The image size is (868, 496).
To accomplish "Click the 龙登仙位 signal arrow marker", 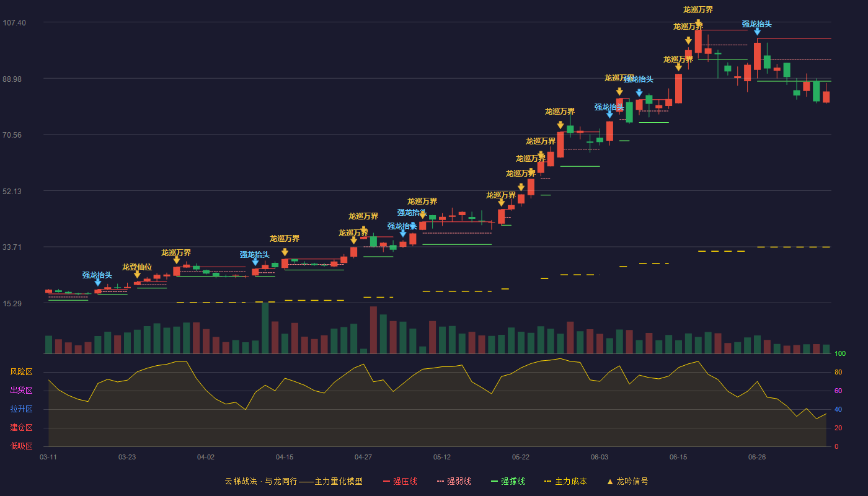I will [x=137, y=275].
